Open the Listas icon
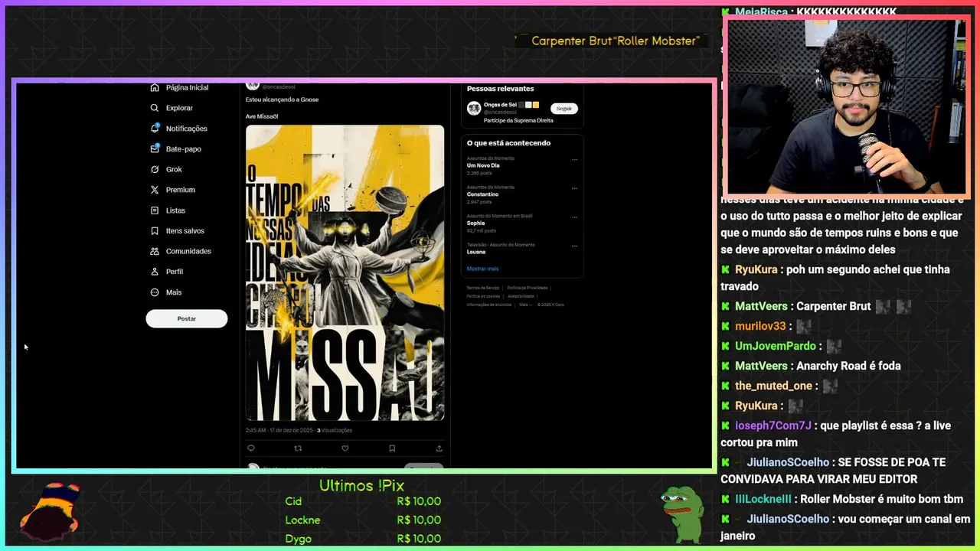The height and width of the screenshot is (551, 980). click(155, 210)
